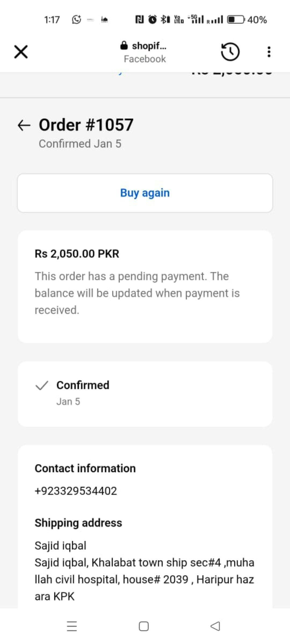Image resolution: width=290 pixels, height=644 pixels.
Task: Go back using the arrow beside Order #1057
Action: [x=24, y=125]
